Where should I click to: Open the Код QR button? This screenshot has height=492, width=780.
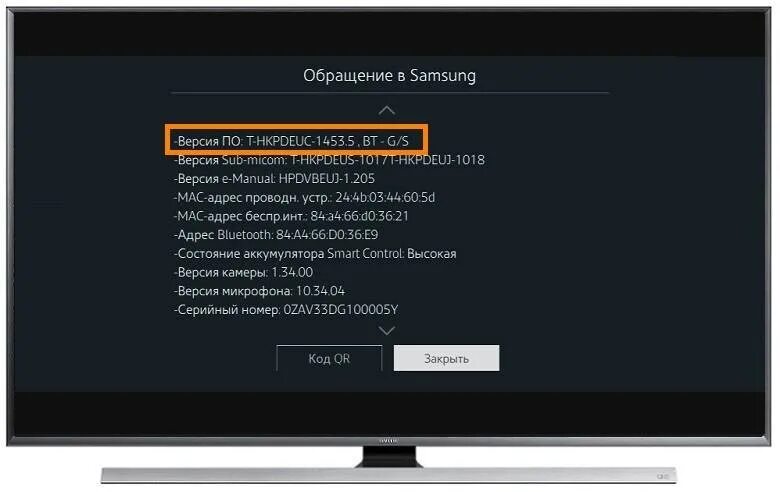[x=329, y=358]
